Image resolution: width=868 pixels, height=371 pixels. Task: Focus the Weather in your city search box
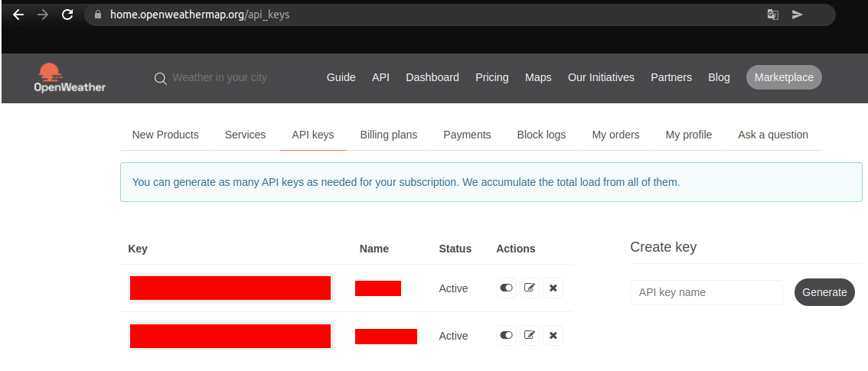pyautogui.click(x=219, y=77)
